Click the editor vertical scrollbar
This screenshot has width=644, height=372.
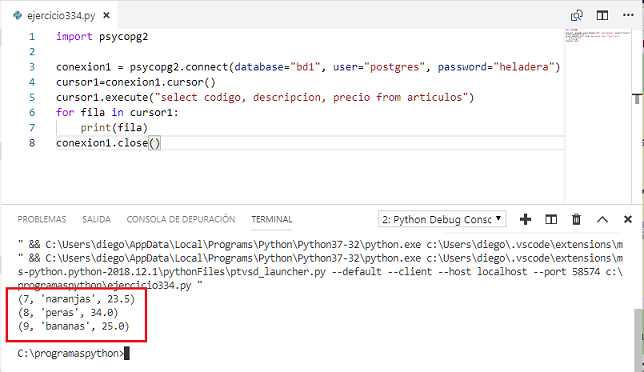point(637,115)
